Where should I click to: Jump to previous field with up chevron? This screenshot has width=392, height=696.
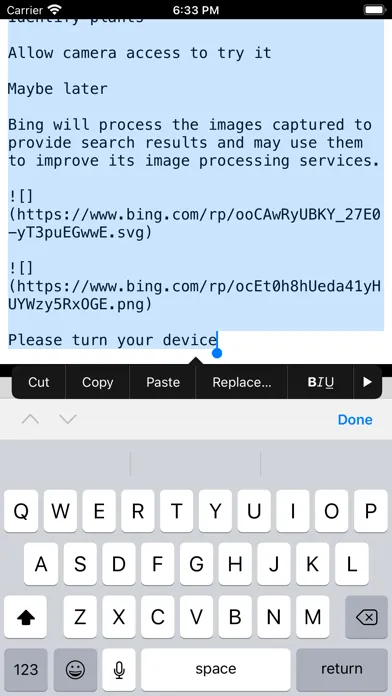click(x=30, y=419)
